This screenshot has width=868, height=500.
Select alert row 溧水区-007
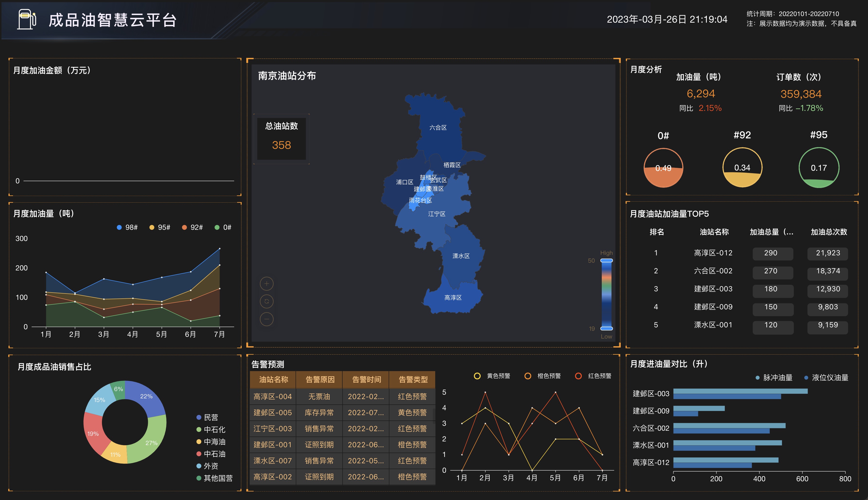(x=343, y=461)
